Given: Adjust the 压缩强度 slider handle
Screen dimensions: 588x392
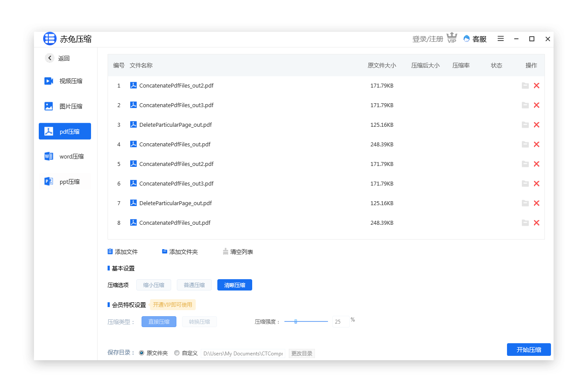Looking at the screenshot, I should tap(296, 321).
